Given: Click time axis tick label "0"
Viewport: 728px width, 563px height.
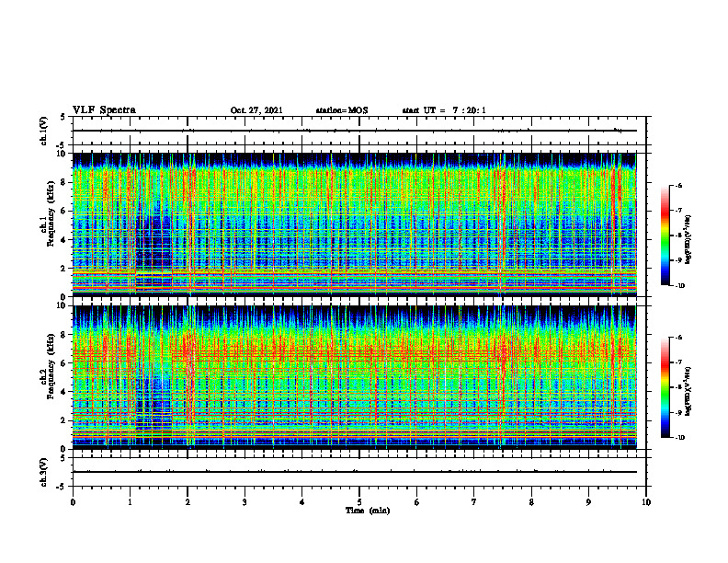Looking at the screenshot, I should (73, 502).
